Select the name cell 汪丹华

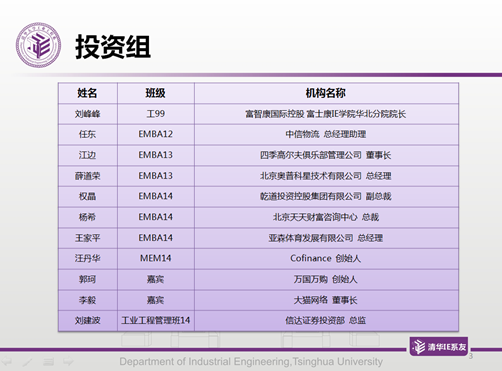tap(88, 258)
